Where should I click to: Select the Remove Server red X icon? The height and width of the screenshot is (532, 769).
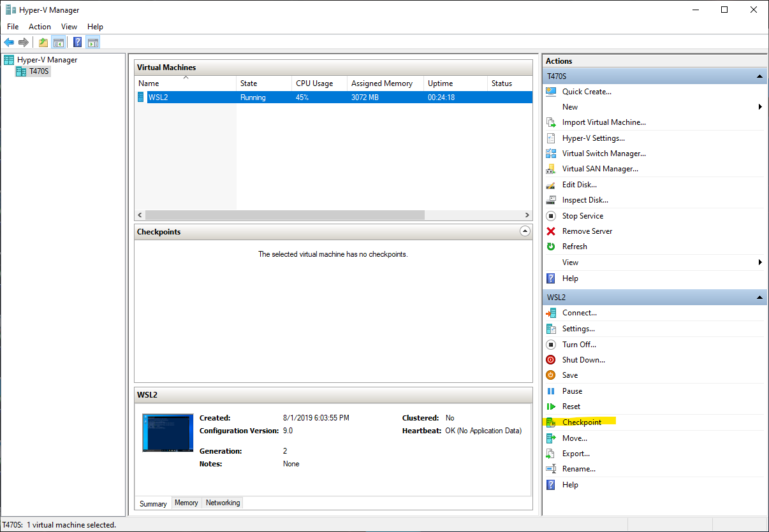551,231
